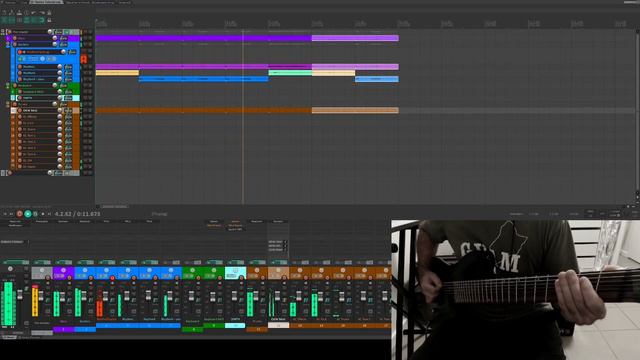Toggle ripple editing toolbar button
This screenshot has width=640, height=360.
(19, 20)
